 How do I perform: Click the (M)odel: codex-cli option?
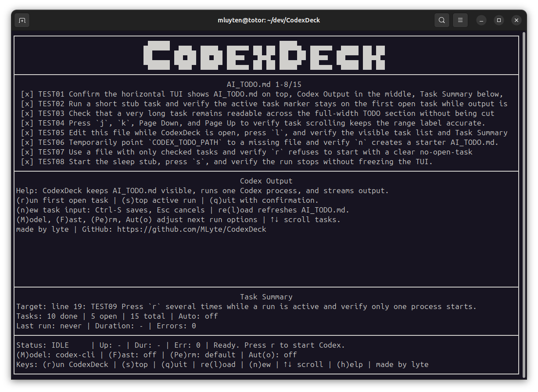tap(56, 355)
